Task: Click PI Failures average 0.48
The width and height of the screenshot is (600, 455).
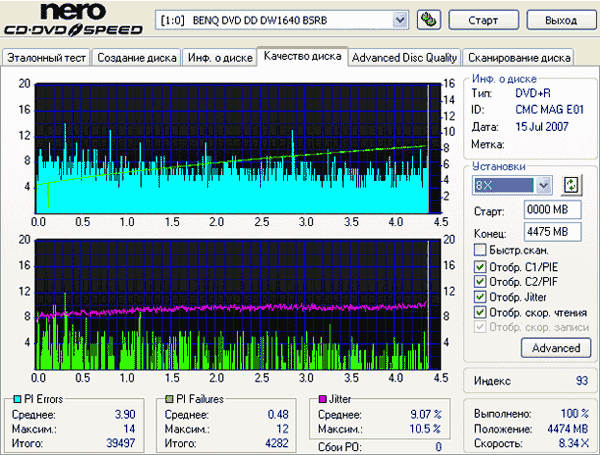Action: (278, 414)
